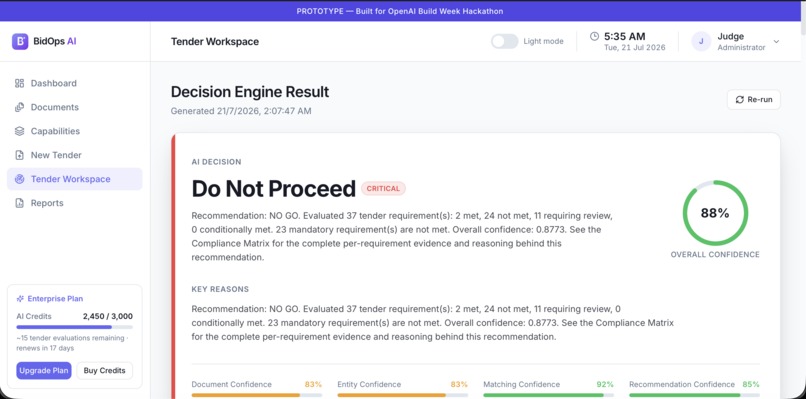Click the Enterprise Plan sparkle icon
The width and height of the screenshot is (806, 399).
click(20, 299)
